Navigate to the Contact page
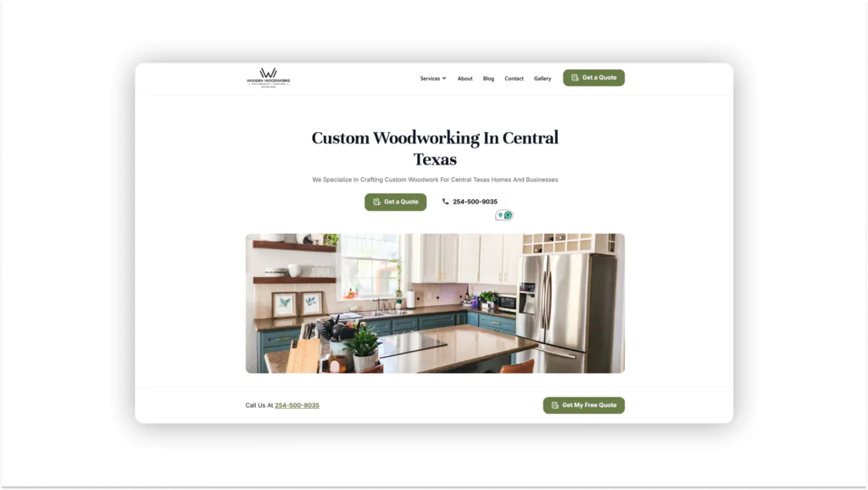 (x=514, y=79)
